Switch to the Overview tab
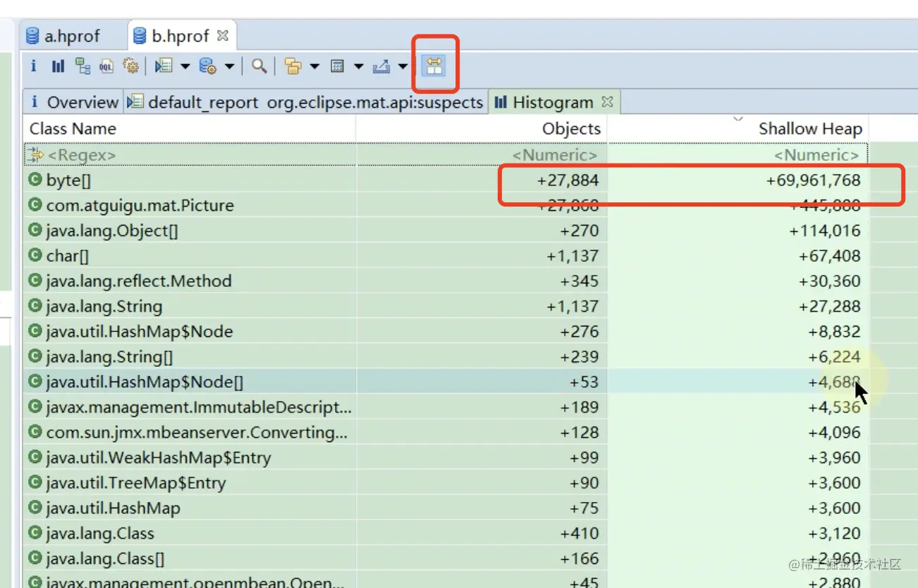Viewport: 918px width, 588px height. coord(74,102)
